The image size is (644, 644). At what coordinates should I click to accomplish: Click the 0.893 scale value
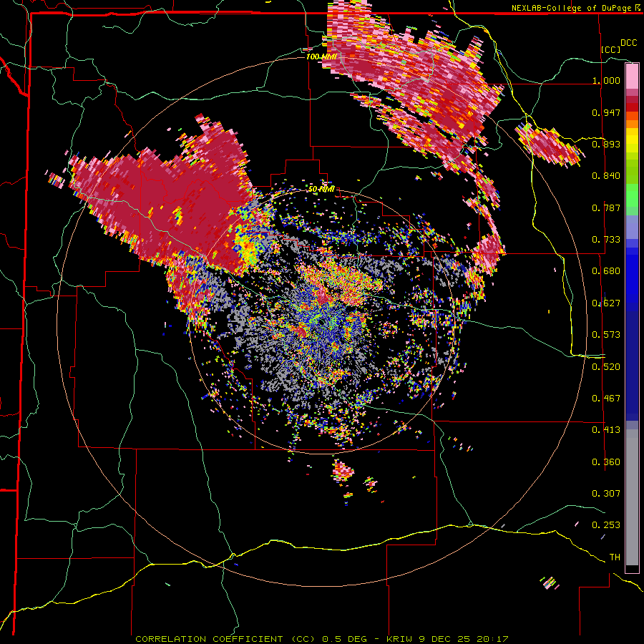tap(606, 144)
